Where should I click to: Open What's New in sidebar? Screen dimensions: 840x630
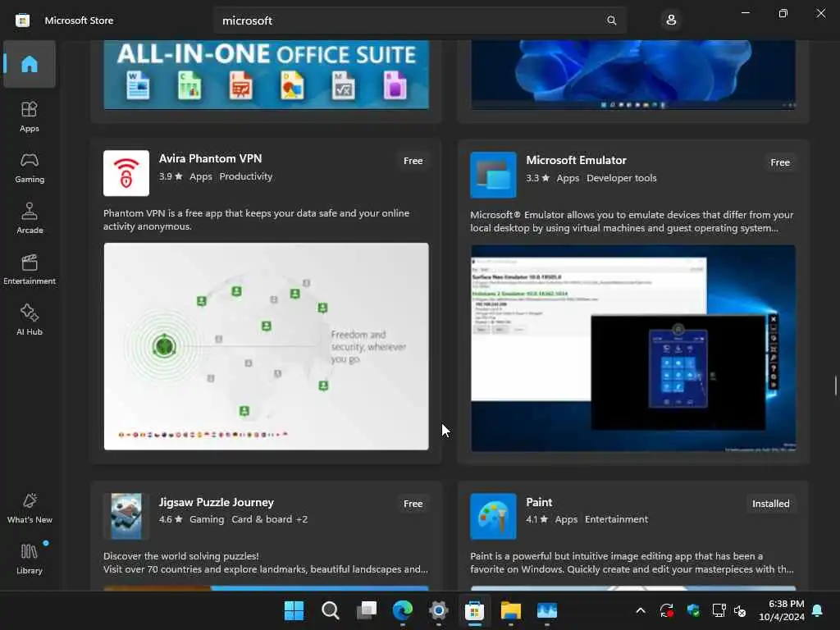point(30,509)
